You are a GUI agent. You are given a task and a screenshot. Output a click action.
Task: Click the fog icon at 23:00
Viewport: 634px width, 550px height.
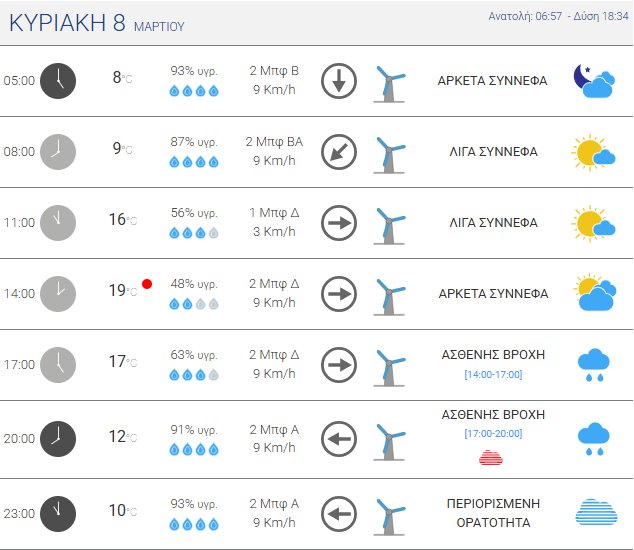click(x=595, y=512)
